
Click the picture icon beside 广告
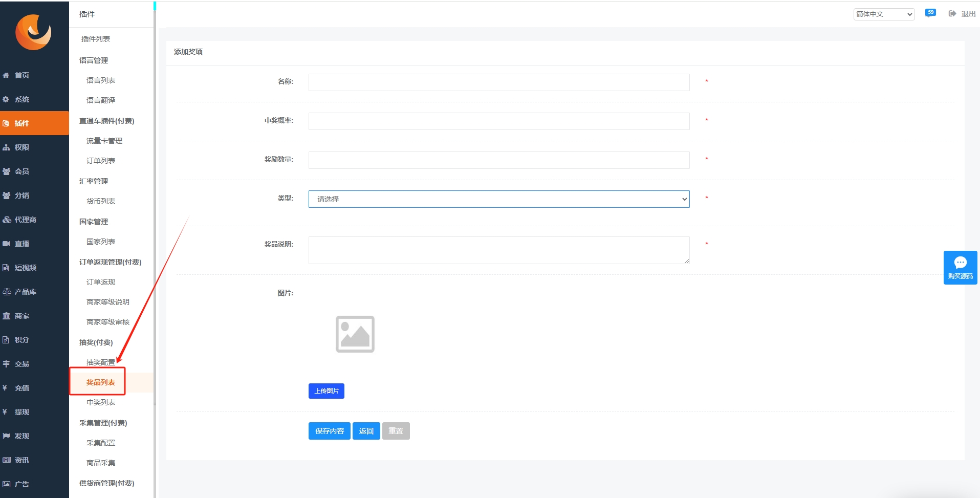[6, 484]
